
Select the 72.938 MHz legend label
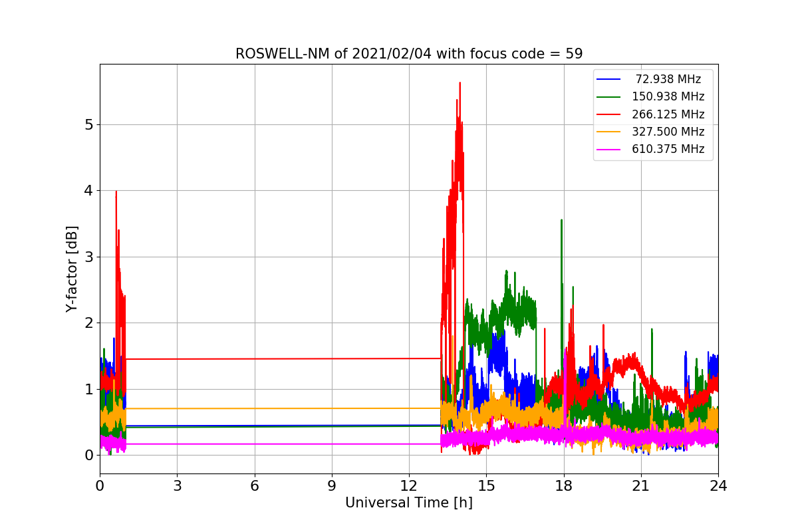pyautogui.click(x=668, y=79)
